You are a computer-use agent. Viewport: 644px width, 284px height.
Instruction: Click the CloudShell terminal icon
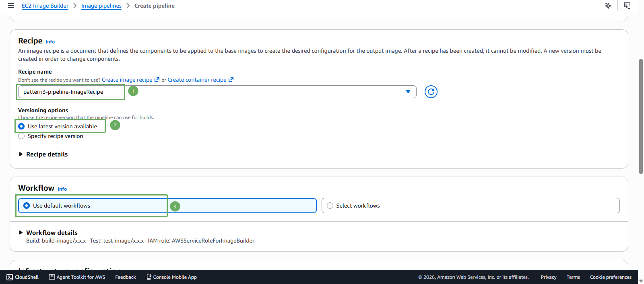[10, 277]
